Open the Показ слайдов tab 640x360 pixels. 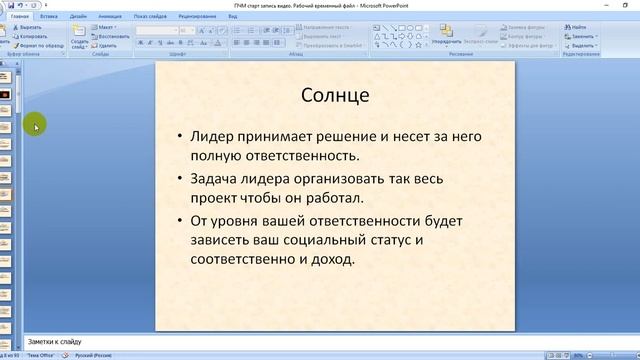[150, 16]
